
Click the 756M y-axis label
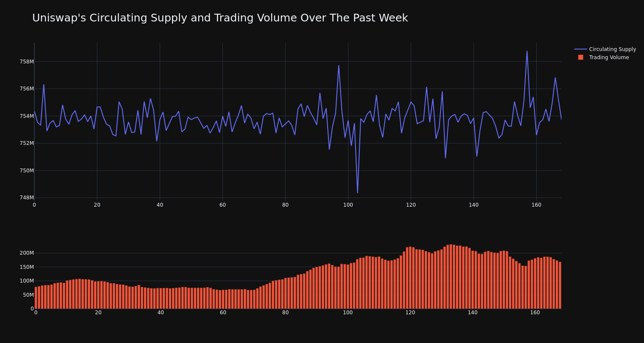point(27,89)
